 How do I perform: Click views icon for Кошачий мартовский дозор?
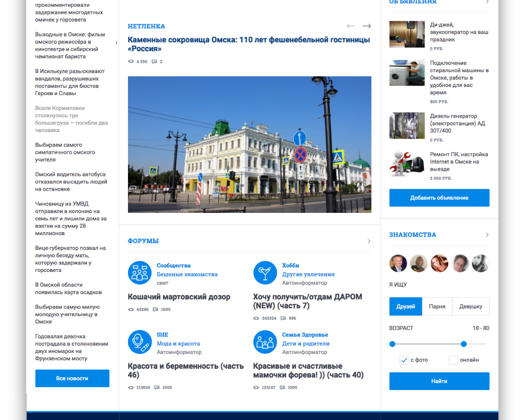coord(131,310)
